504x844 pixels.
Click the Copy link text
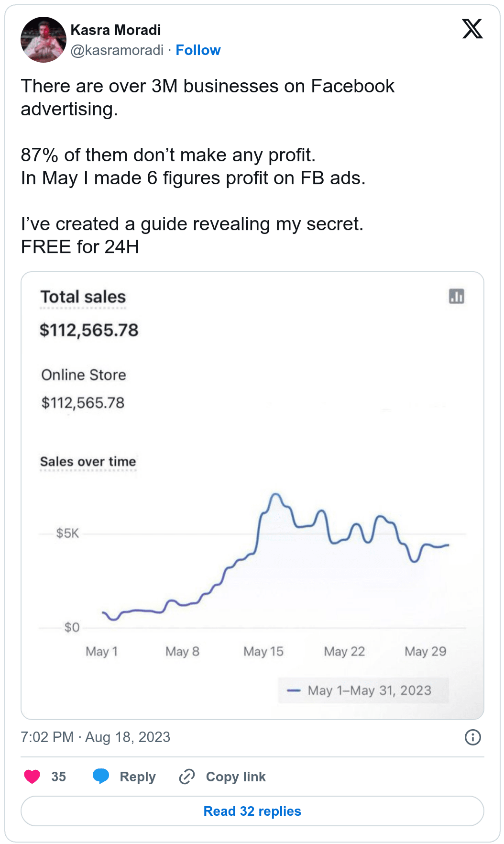236,777
